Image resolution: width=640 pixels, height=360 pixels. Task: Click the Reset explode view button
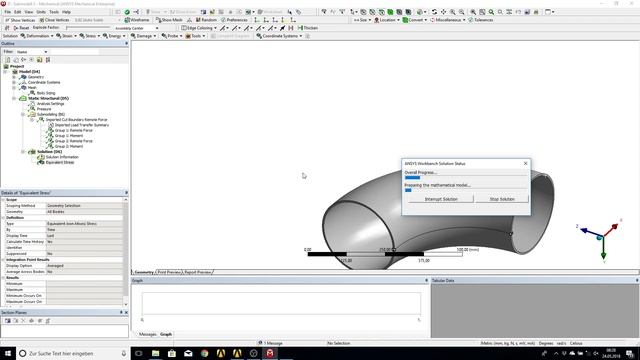[x=21, y=28]
